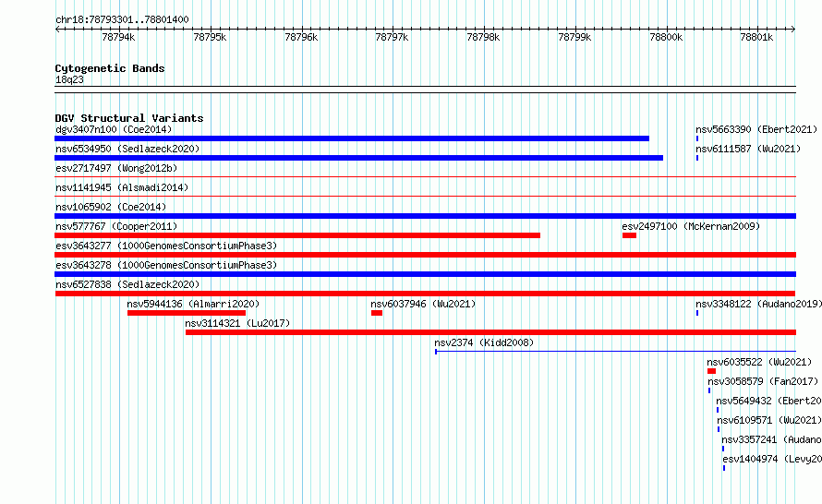Select the red bar under nsv3114321
Screen dimensions: 822x504
click(x=490, y=332)
